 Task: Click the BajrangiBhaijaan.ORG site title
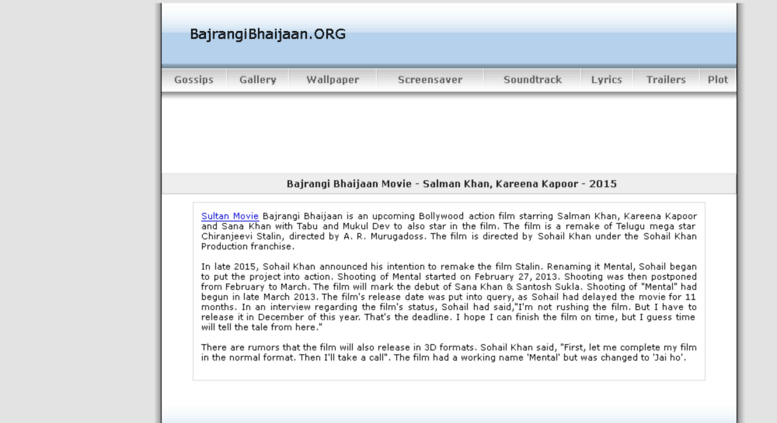coord(268,34)
